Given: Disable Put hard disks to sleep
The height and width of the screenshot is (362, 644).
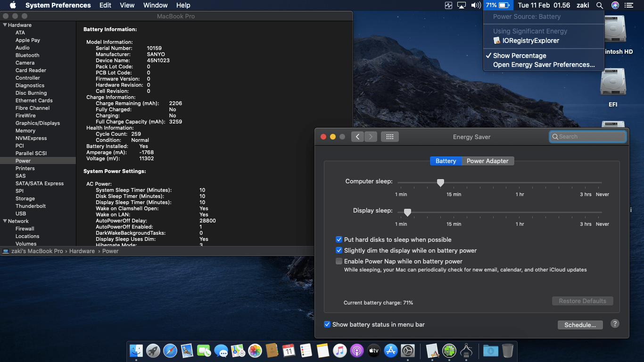Looking at the screenshot, I should point(339,240).
